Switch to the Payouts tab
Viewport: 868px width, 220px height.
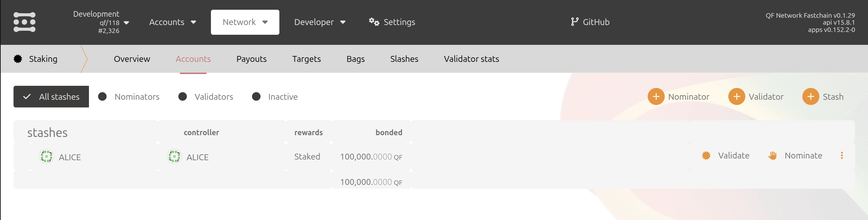click(251, 58)
